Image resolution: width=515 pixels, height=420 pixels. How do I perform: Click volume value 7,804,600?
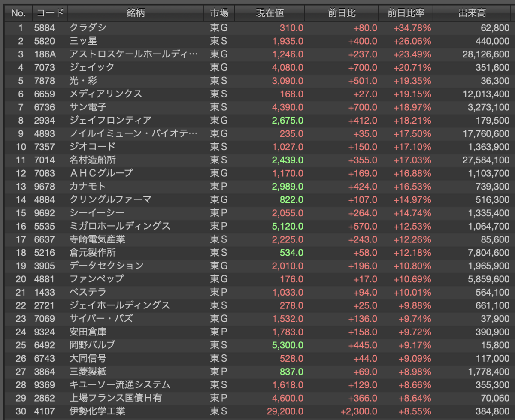point(488,253)
